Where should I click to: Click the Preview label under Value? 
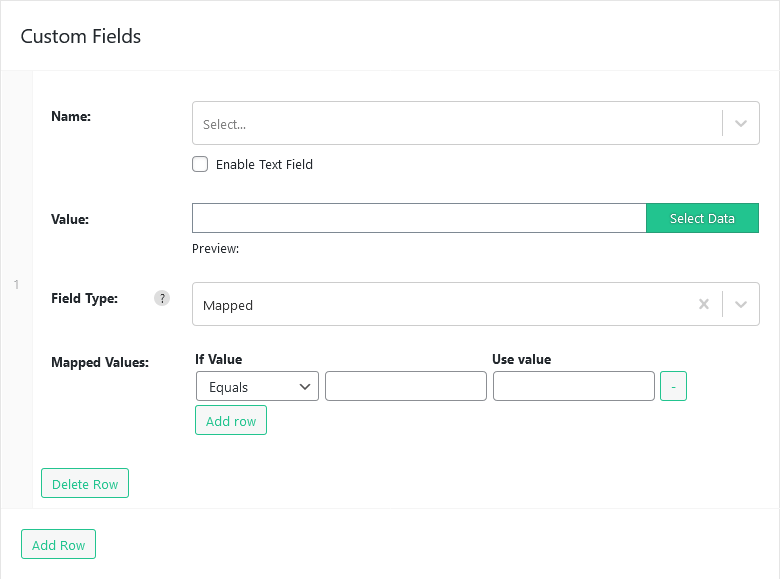[x=215, y=249]
